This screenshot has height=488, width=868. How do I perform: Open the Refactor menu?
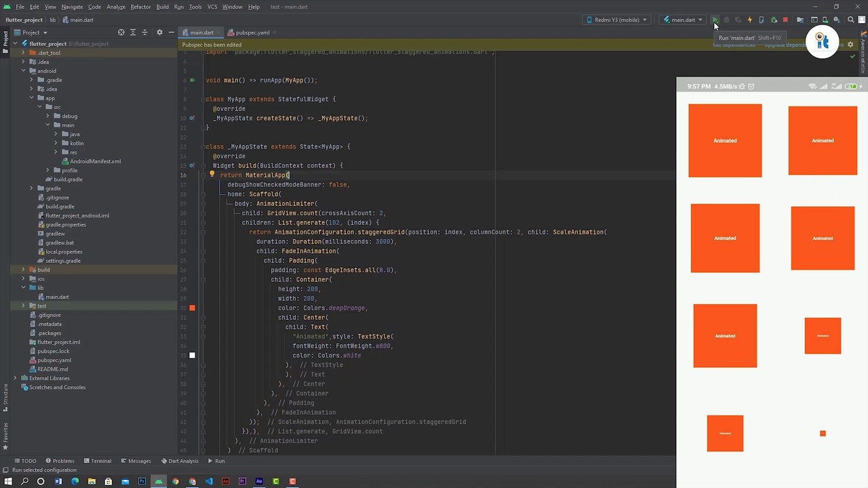tap(140, 7)
